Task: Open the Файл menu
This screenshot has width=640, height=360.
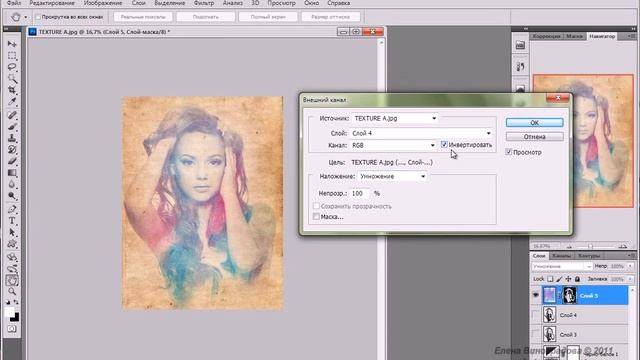Action: click(14, 3)
